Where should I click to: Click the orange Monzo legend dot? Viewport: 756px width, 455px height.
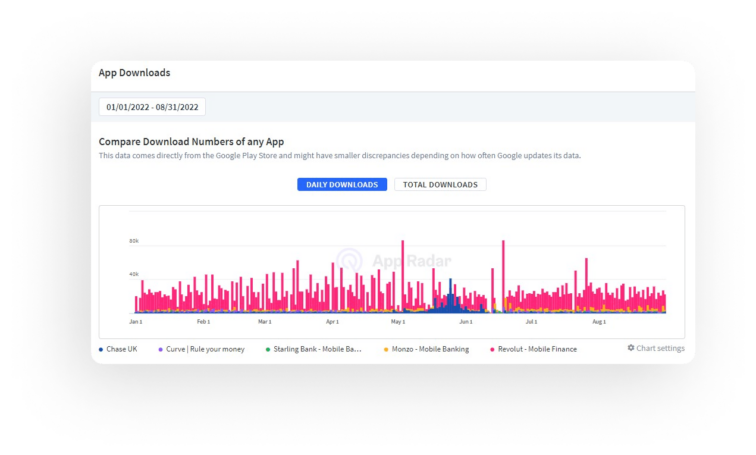coord(385,349)
